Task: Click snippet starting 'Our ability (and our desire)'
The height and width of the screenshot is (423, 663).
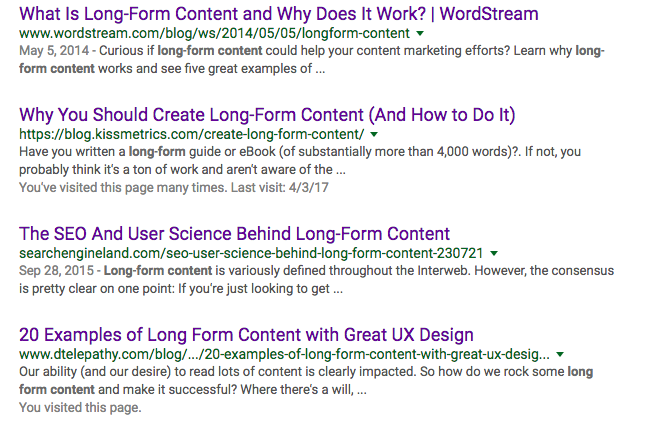Action: coord(306,381)
